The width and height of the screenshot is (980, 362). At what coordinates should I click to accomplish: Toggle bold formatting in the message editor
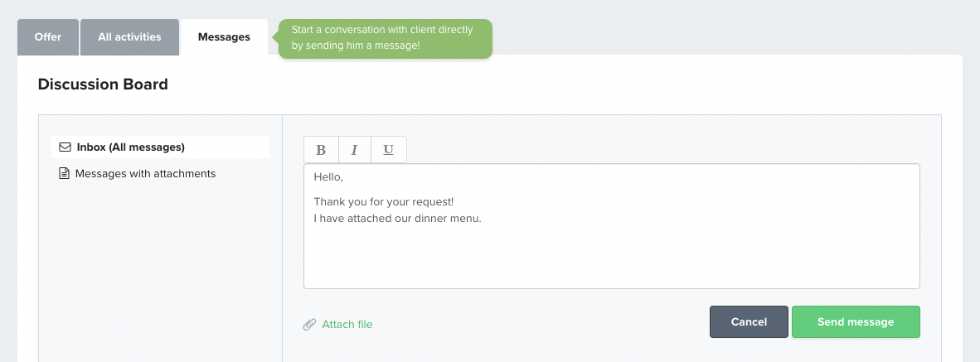pos(321,150)
